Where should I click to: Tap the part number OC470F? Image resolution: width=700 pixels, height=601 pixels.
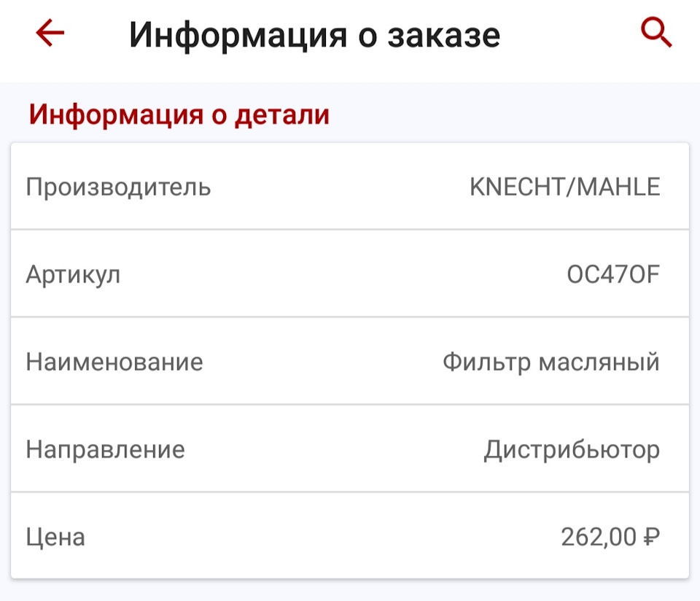point(612,275)
